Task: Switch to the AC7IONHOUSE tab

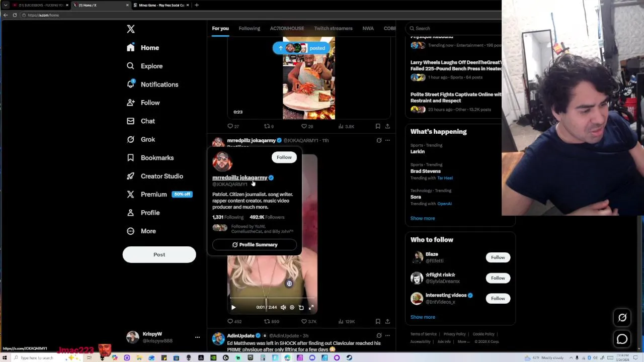Action: [287, 29]
